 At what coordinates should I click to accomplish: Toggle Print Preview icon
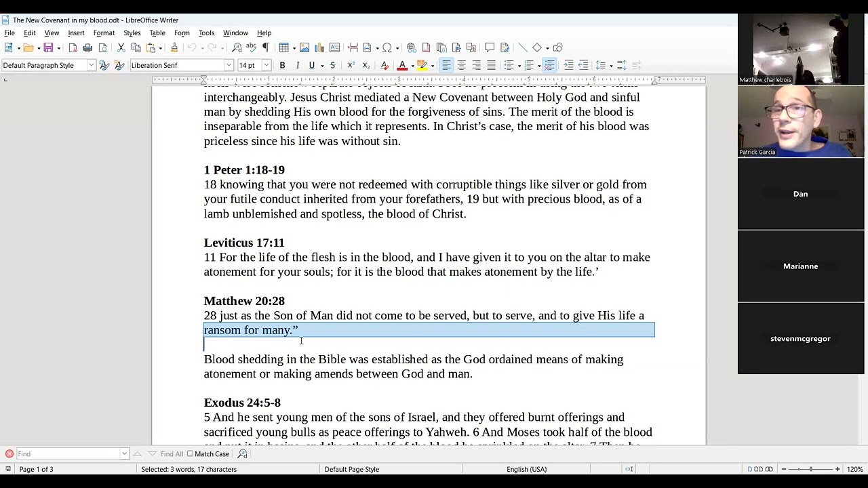tap(102, 47)
